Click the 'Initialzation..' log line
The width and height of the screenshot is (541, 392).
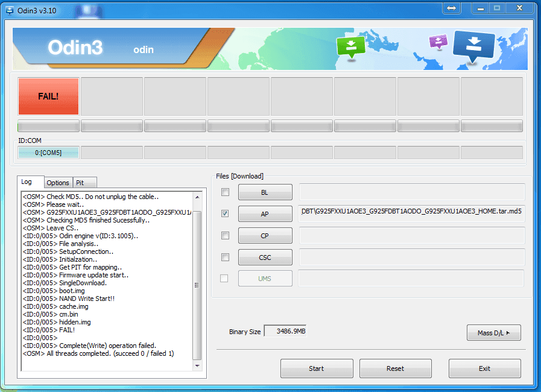[60, 259]
